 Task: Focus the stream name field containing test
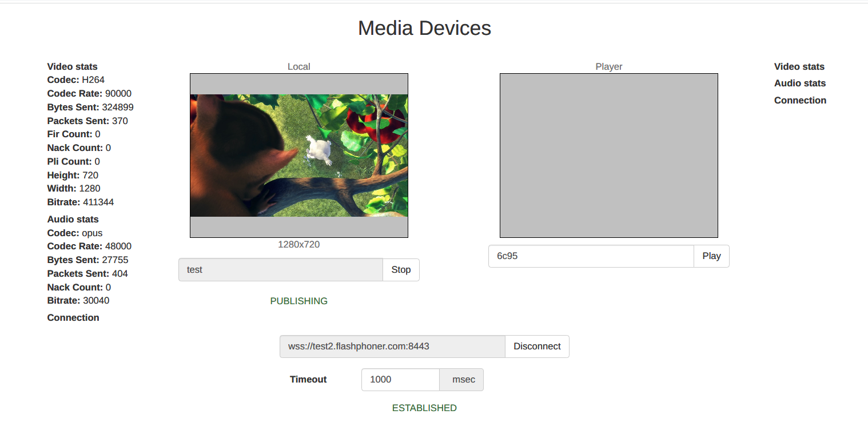(280, 270)
